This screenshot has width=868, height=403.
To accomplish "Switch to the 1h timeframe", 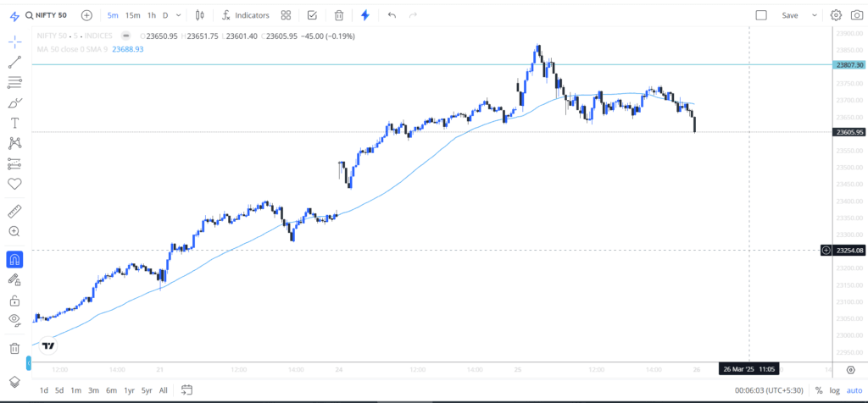I will tap(151, 15).
